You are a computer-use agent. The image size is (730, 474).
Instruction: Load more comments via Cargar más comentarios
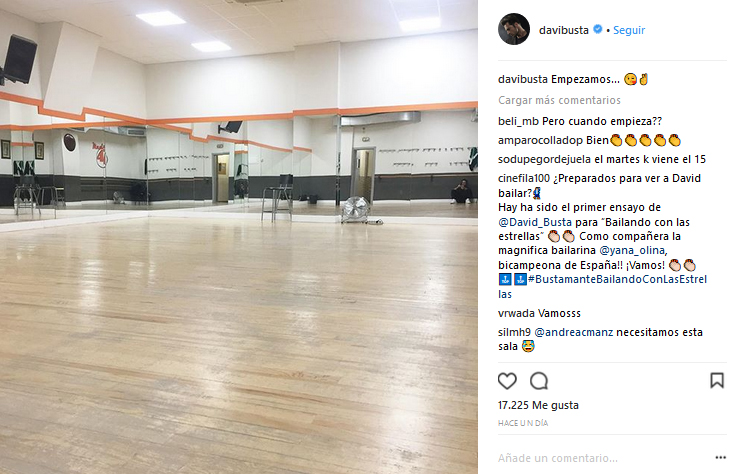tap(559, 100)
